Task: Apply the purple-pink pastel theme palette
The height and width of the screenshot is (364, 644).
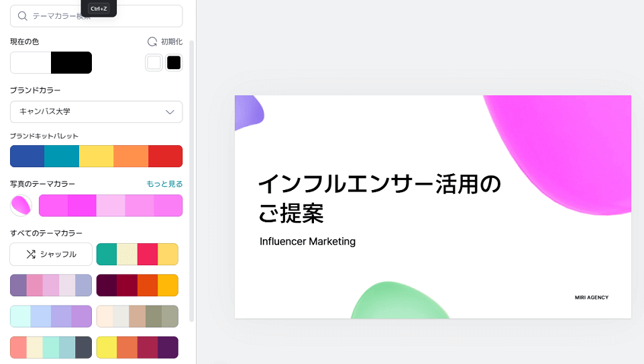Action: click(x=51, y=285)
